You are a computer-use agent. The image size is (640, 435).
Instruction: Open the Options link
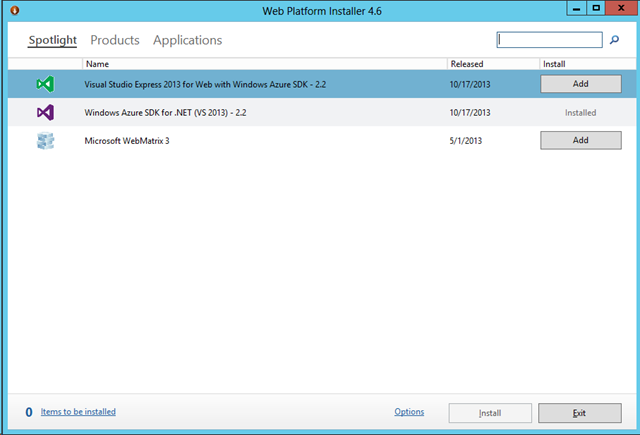coord(409,412)
